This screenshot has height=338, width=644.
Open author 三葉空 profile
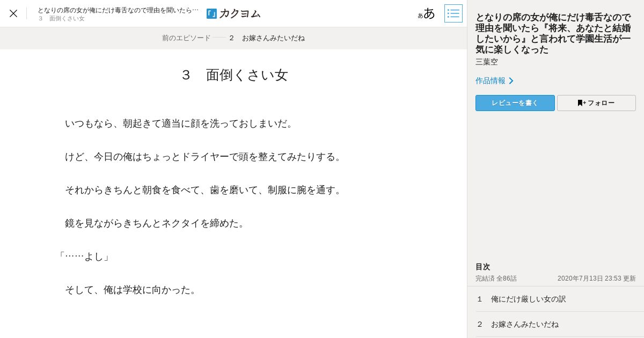coord(487,62)
